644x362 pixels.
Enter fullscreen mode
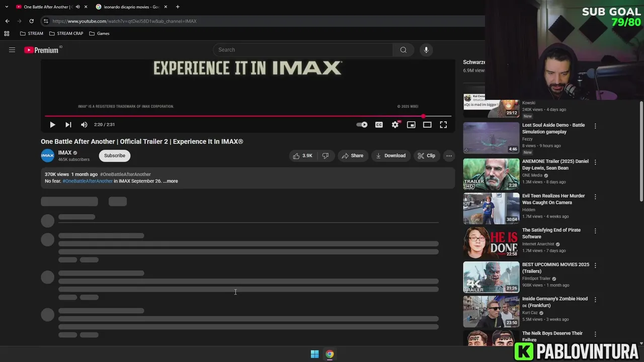443,125
